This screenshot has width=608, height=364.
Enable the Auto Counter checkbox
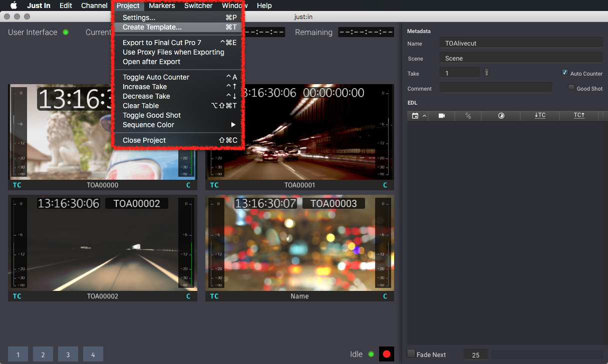point(565,73)
